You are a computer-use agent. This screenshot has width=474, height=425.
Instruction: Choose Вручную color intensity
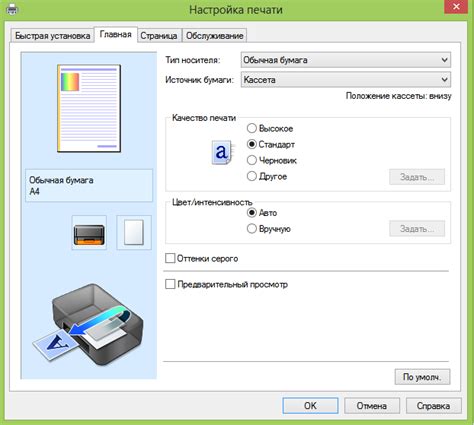coord(252,229)
